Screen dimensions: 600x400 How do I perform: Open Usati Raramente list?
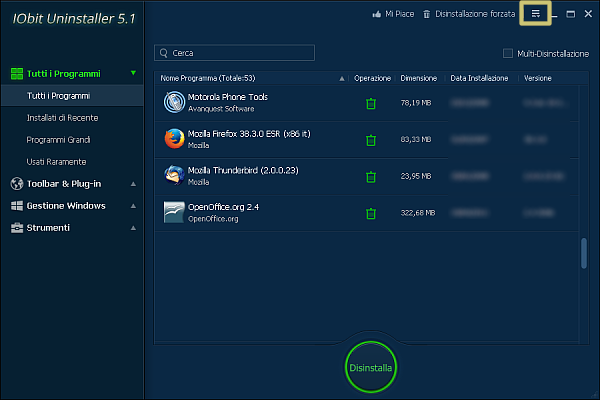point(56,162)
